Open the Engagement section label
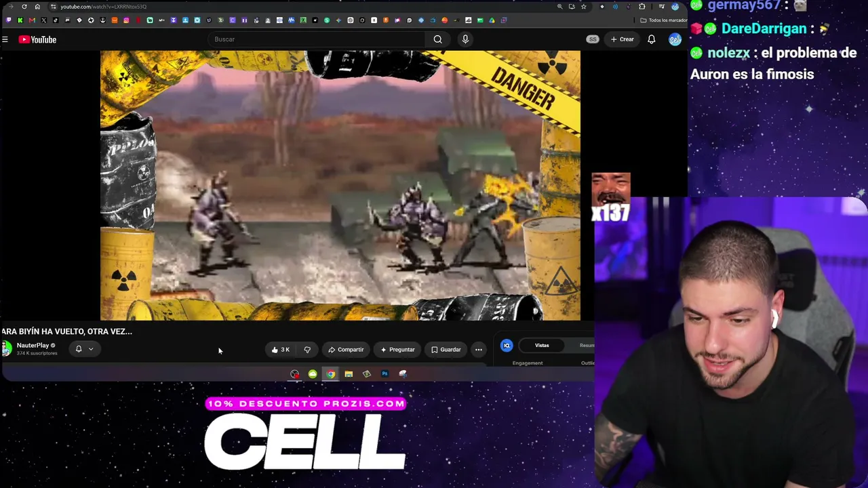Viewport: 868px width, 488px height. [x=528, y=363]
